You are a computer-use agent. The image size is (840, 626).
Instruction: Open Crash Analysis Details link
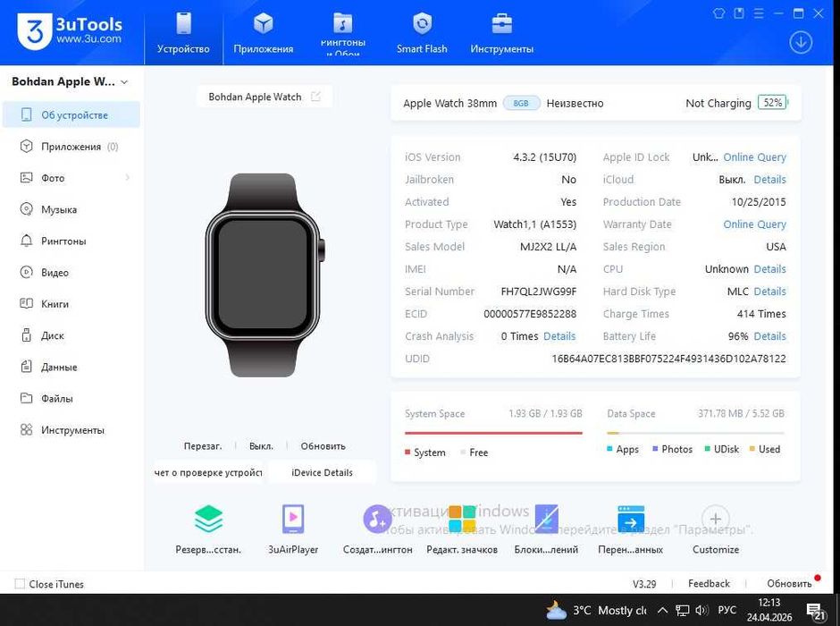point(559,336)
